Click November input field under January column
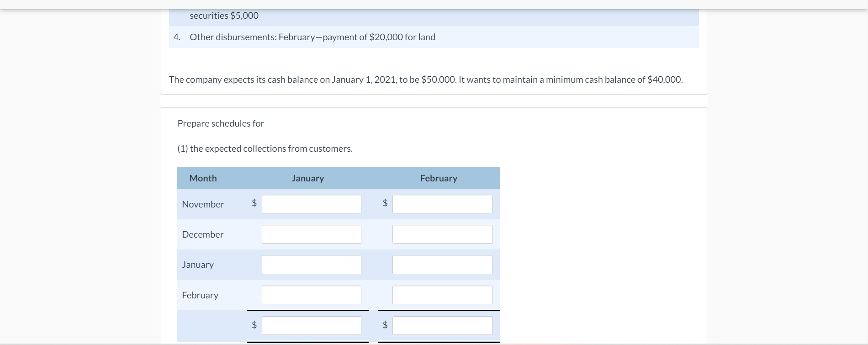This screenshot has height=345, width=868. pos(311,204)
